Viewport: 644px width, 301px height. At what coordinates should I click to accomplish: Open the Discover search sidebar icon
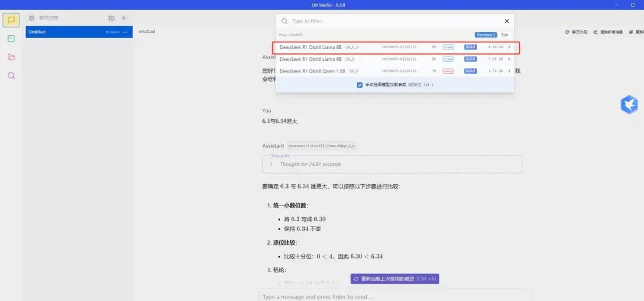point(11,76)
